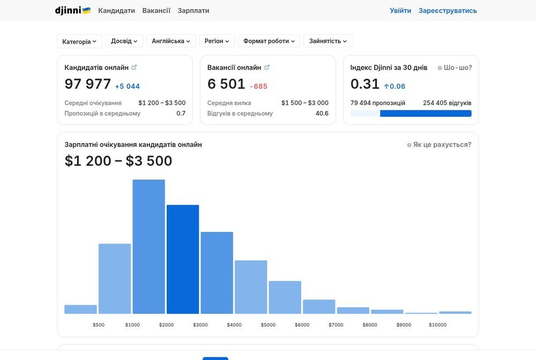This screenshot has height=360, width=536.
Task: Expand the Формат роботи filter dropdown
Action: pyautogui.click(x=269, y=41)
